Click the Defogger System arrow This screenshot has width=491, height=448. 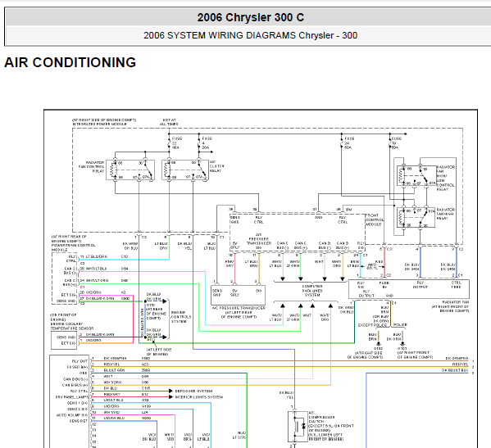[170, 391]
